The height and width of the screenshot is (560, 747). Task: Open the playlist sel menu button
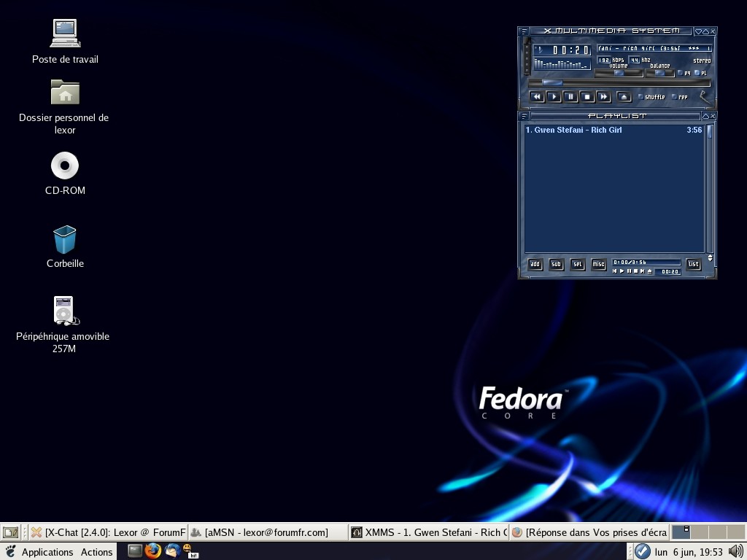[578, 264]
